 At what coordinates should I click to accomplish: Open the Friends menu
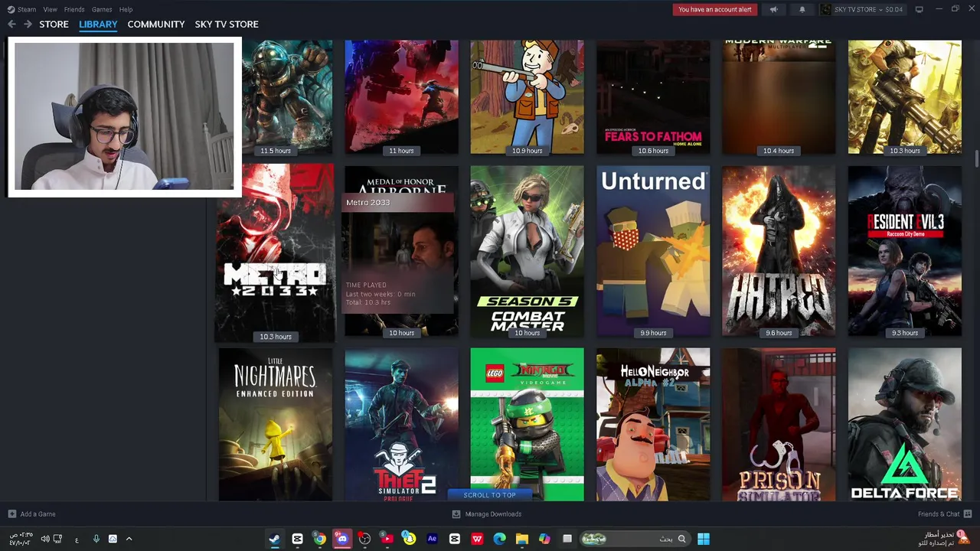tap(74, 9)
